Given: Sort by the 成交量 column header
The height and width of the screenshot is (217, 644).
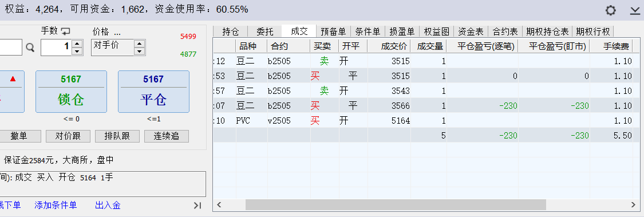Looking at the screenshot, I should 428,46.
